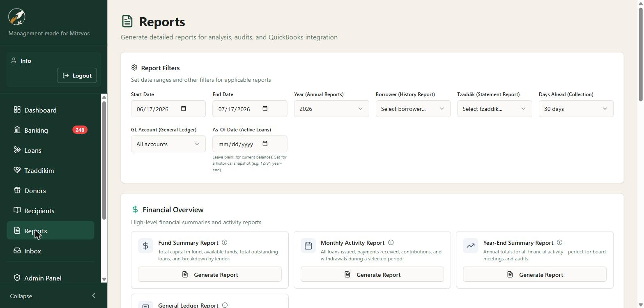Click the Donors gift icon

click(17, 190)
